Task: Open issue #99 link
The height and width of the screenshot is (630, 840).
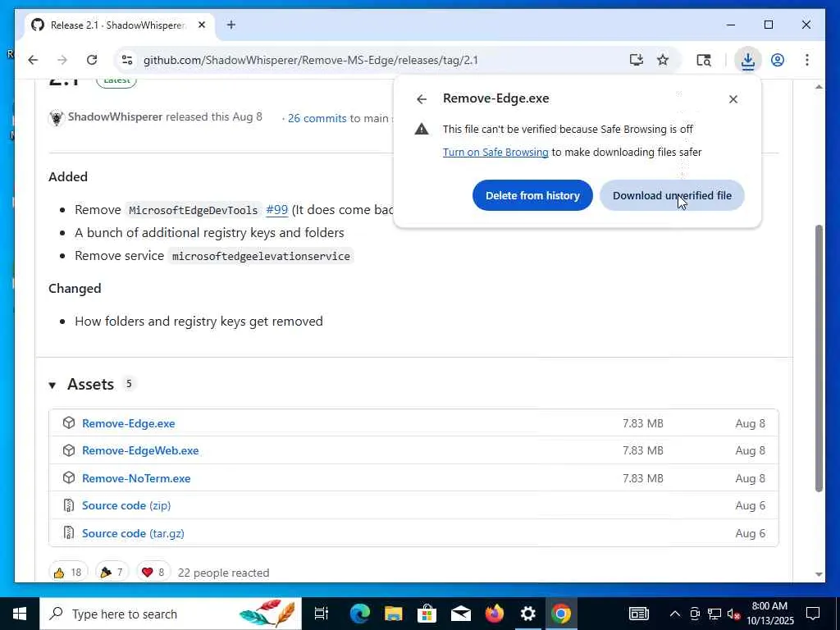Action: point(277,210)
